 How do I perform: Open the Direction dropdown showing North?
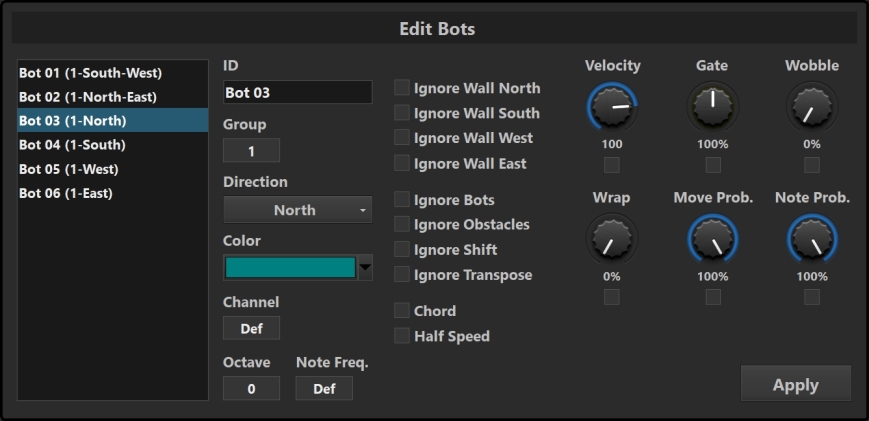click(x=298, y=210)
